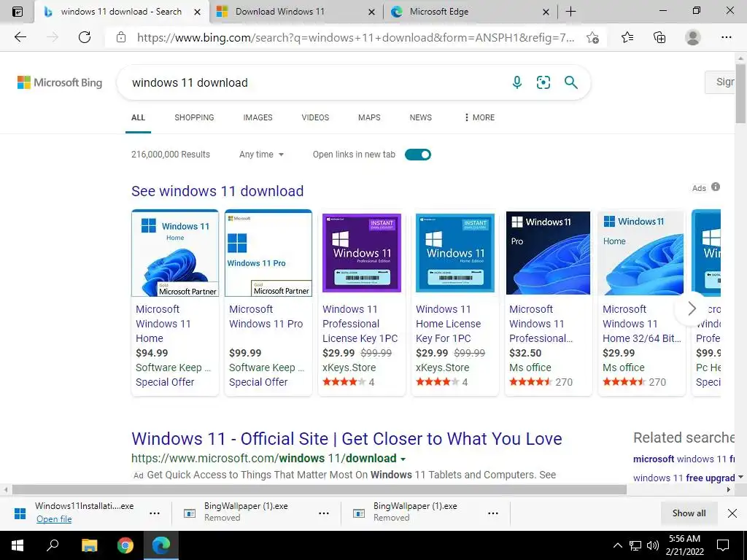Switch to the Microsoft Edge tab

[x=439, y=12]
